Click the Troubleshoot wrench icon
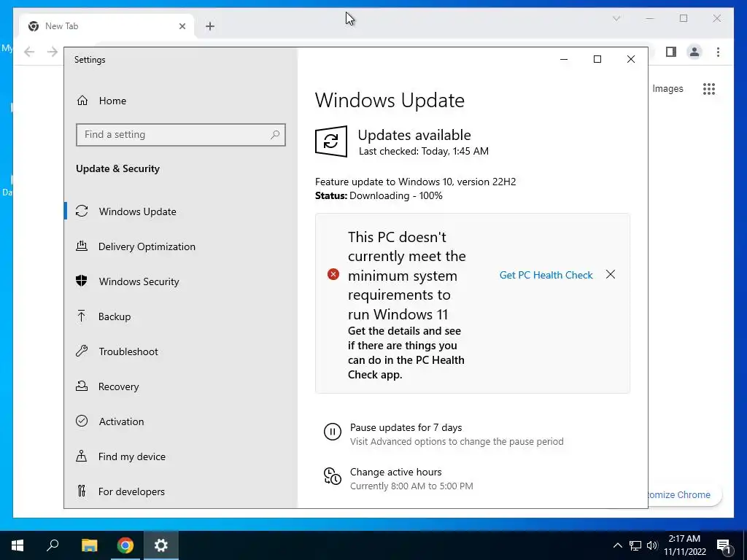Image resolution: width=747 pixels, height=560 pixels. (82, 351)
